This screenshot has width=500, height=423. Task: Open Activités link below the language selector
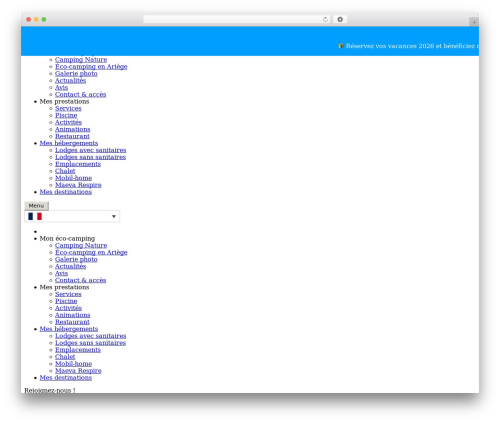(68, 308)
